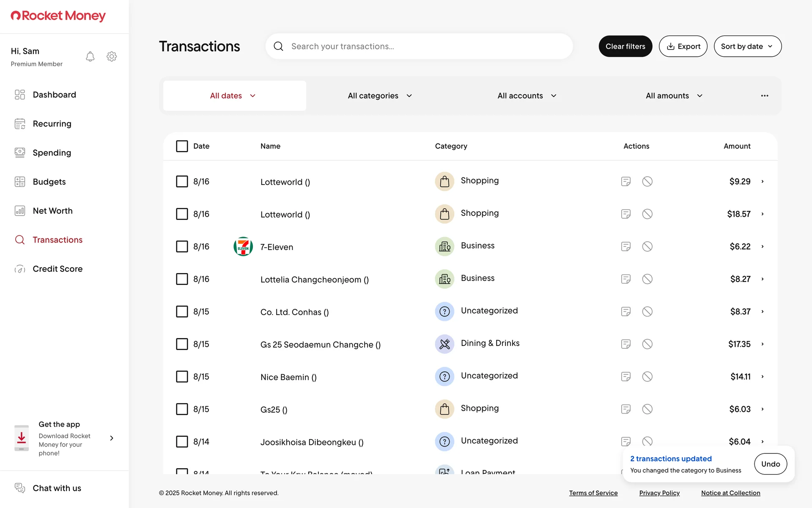Click the note icon for 7-Eleven transaction

625,246
